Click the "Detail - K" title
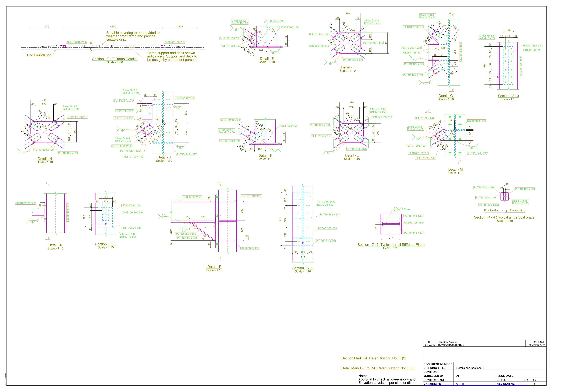 (265, 155)
